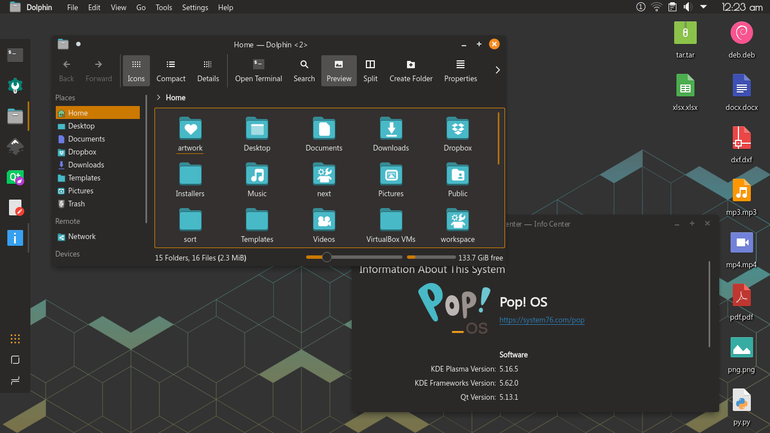Open the system tray dropdown arrow

coord(703,7)
